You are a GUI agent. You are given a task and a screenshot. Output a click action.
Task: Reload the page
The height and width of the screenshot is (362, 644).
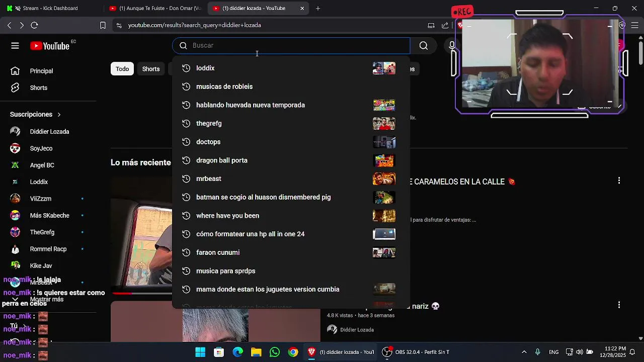point(34,25)
